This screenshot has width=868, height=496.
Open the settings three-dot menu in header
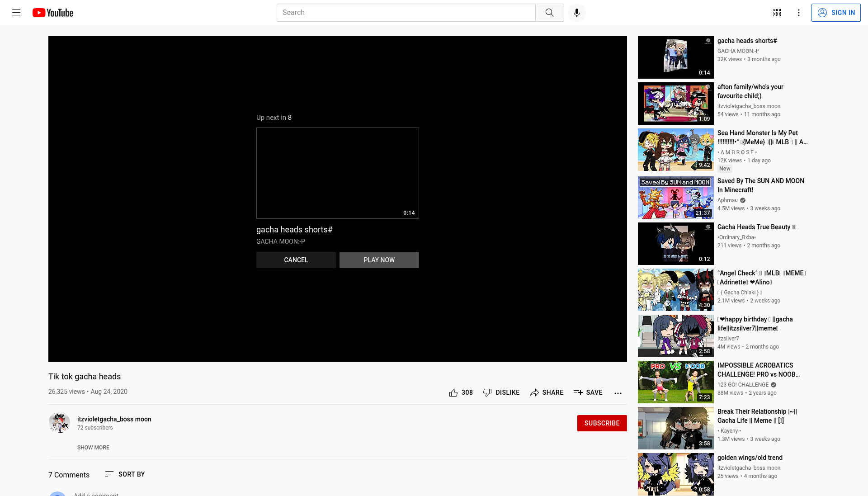tap(799, 13)
